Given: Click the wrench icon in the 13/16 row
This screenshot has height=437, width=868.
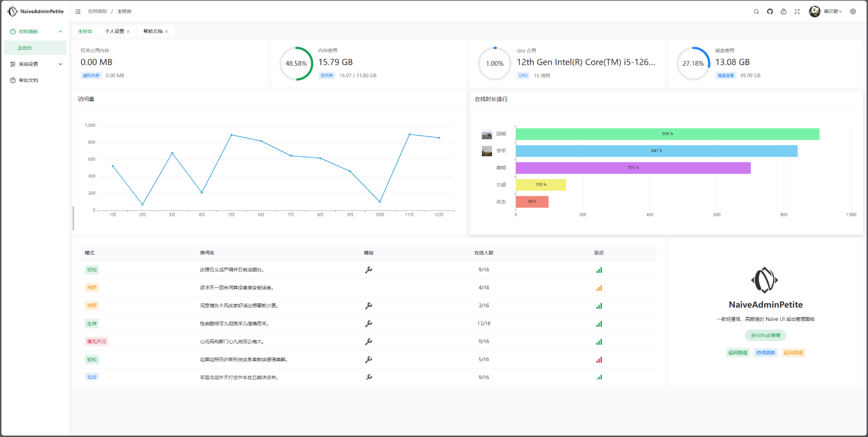Looking at the screenshot, I should point(369,324).
